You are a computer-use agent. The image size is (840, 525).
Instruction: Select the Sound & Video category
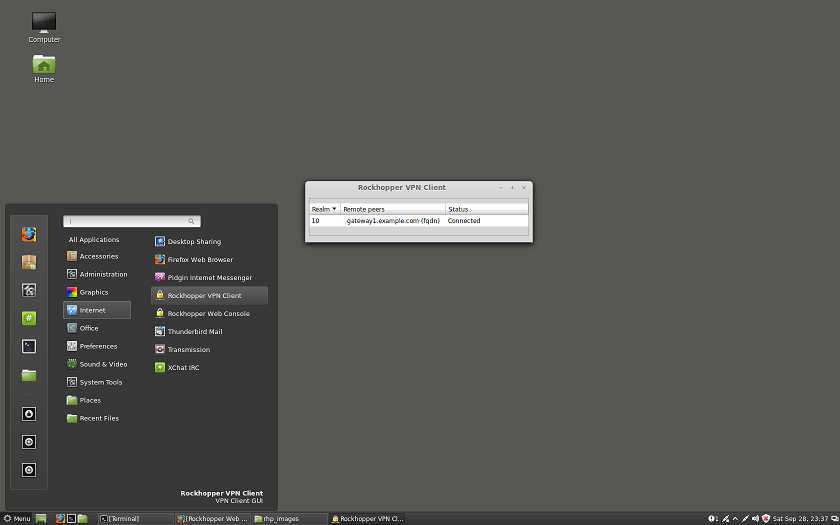point(103,364)
